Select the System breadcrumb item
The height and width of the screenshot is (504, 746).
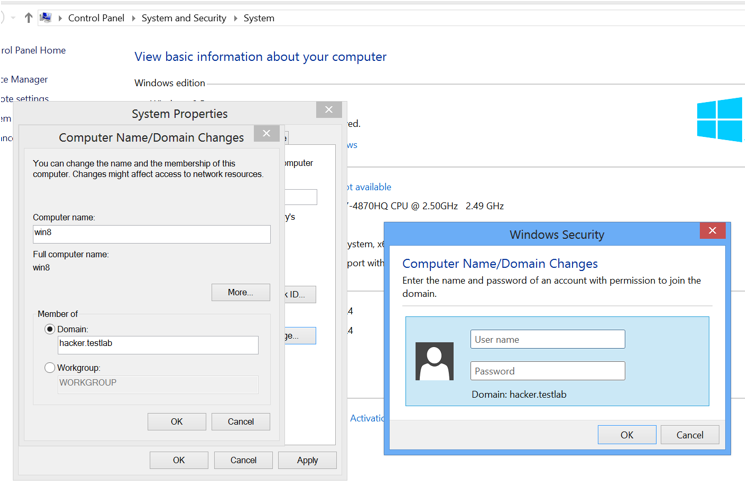(x=259, y=18)
